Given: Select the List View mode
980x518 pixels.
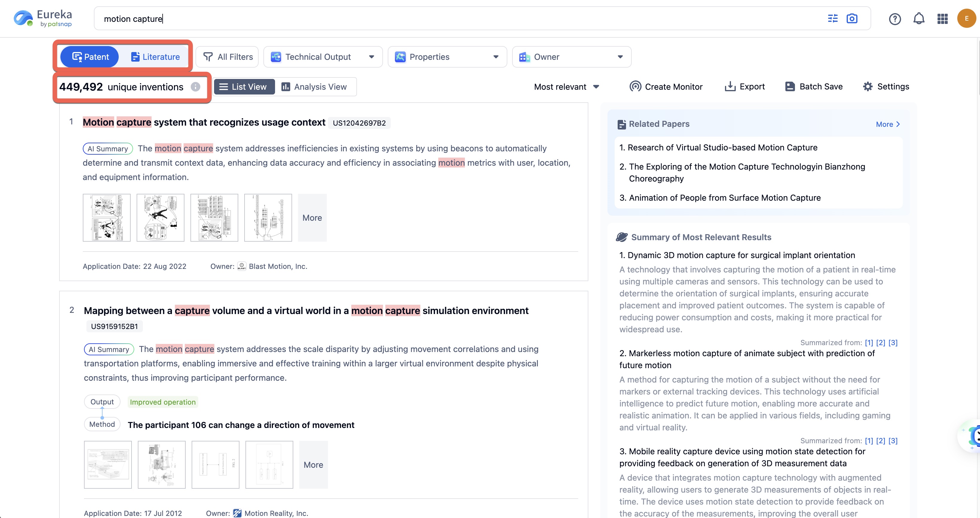Looking at the screenshot, I should 243,87.
